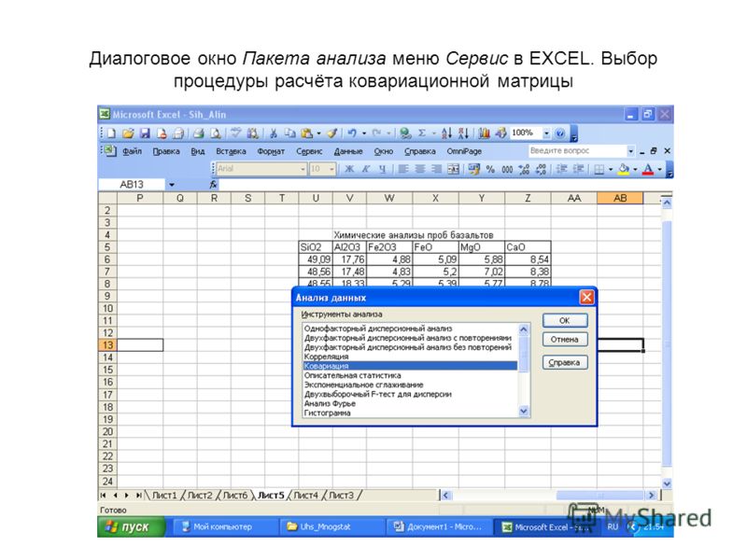Click the Font Color red A swatch
The image size is (747, 560).
pyautogui.click(x=648, y=169)
